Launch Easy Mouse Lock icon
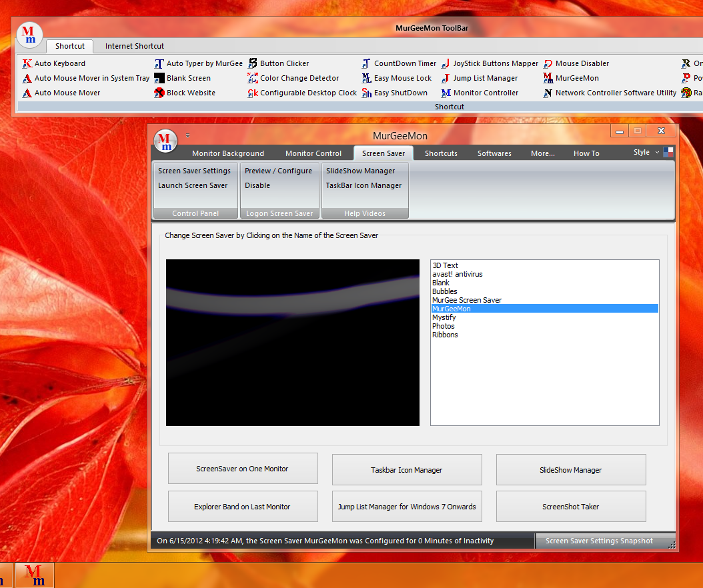The height and width of the screenshot is (588, 703). [x=367, y=79]
